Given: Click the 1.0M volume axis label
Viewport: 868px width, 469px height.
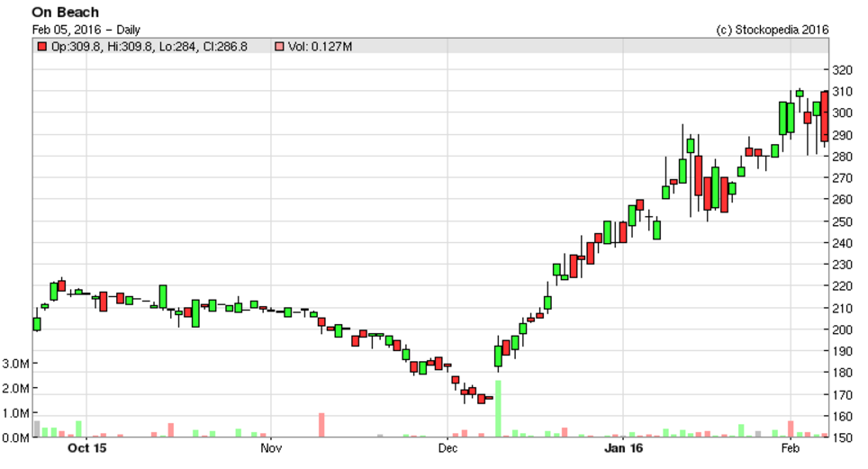Looking at the screenshot, I should [15, 413].
